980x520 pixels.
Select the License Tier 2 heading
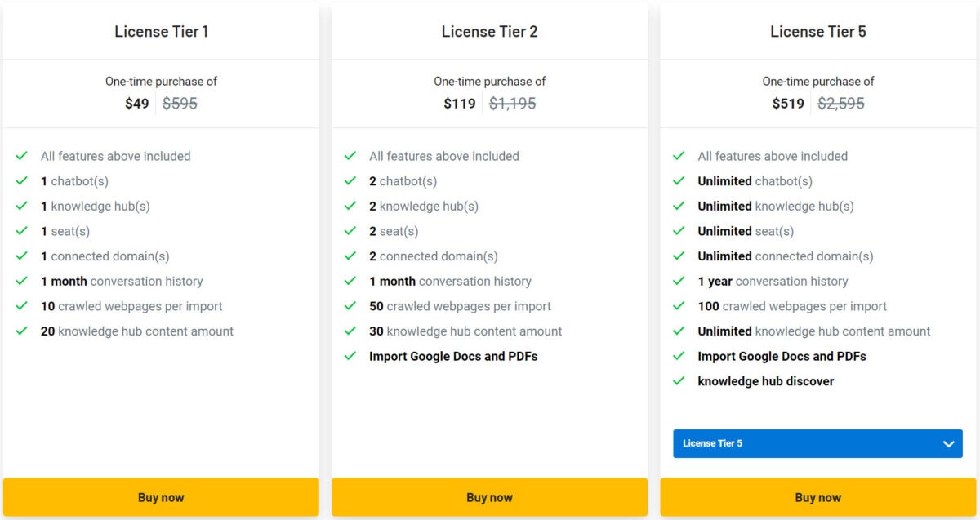[x=489, y=32]
